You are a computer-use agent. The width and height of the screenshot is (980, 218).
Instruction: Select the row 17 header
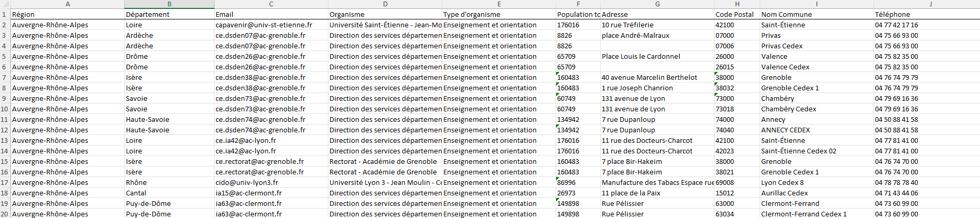pos(5,182)
